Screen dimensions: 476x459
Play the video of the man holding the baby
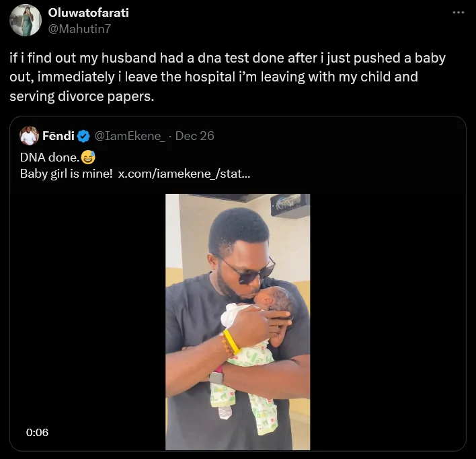pyautogui.click(x=238, y=322)
